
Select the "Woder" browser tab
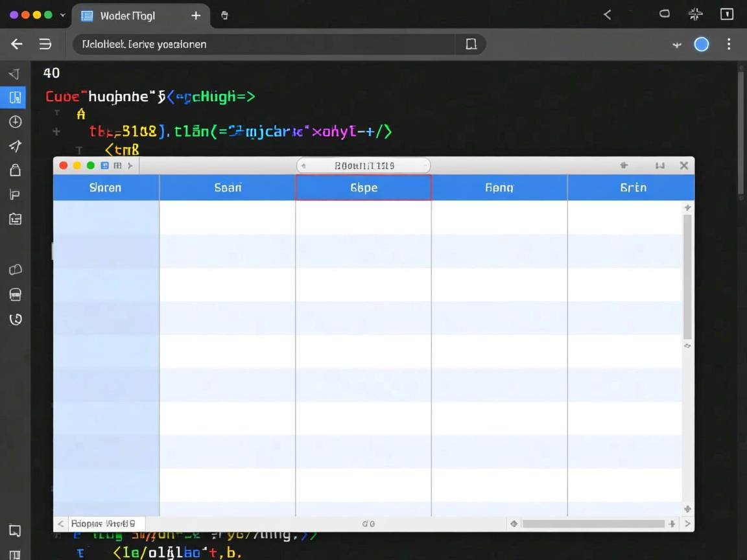point(126,16)
